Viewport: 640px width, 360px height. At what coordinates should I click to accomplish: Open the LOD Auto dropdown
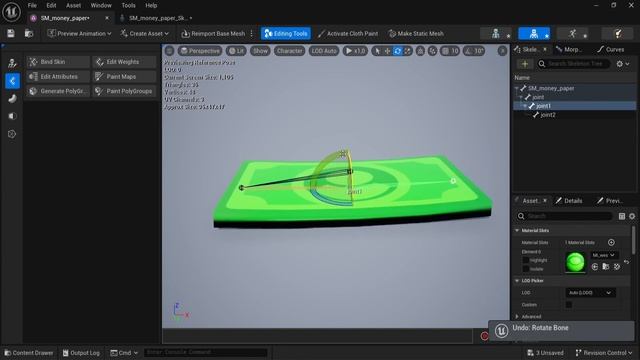[x=324, y=51]
